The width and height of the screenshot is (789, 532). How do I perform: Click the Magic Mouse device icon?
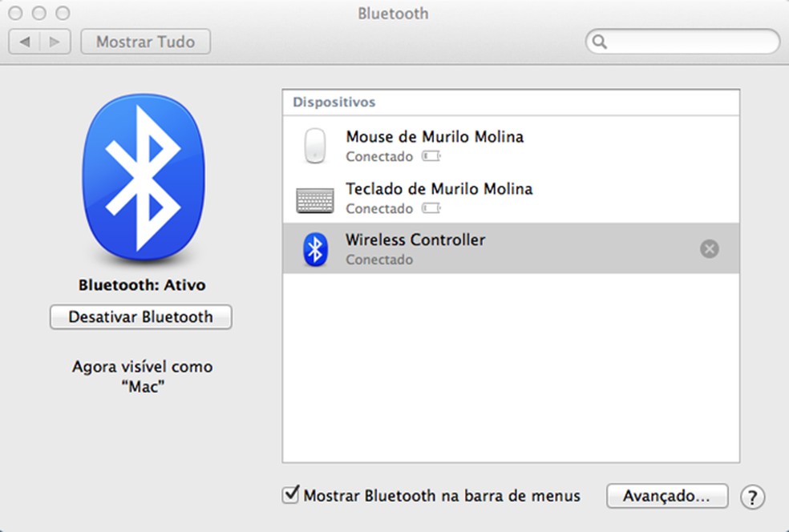pos(316,145)
